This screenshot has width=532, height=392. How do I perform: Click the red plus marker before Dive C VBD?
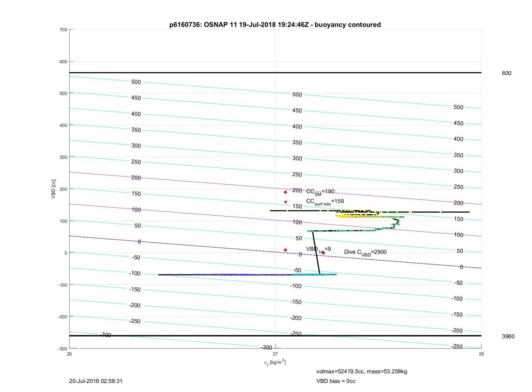(x=323, y=253)
